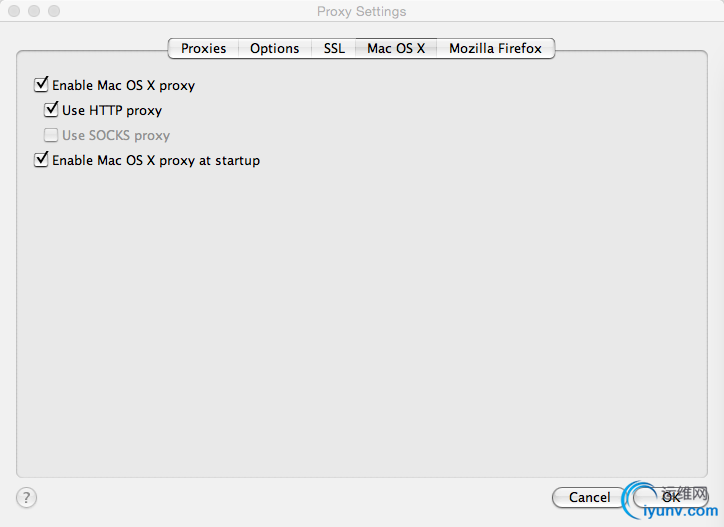Click the 运维网 watermark text
Viewport: 724px width, 527px height.
pos(684,494)
